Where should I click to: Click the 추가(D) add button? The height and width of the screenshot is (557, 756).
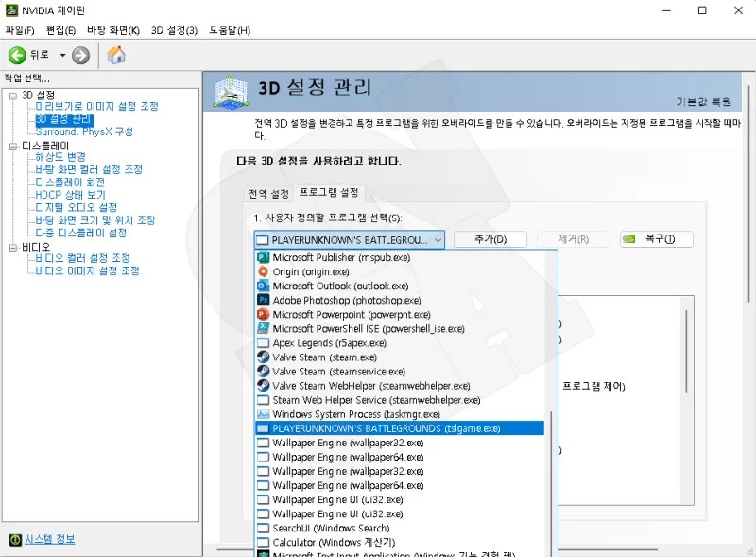point(490,239)
